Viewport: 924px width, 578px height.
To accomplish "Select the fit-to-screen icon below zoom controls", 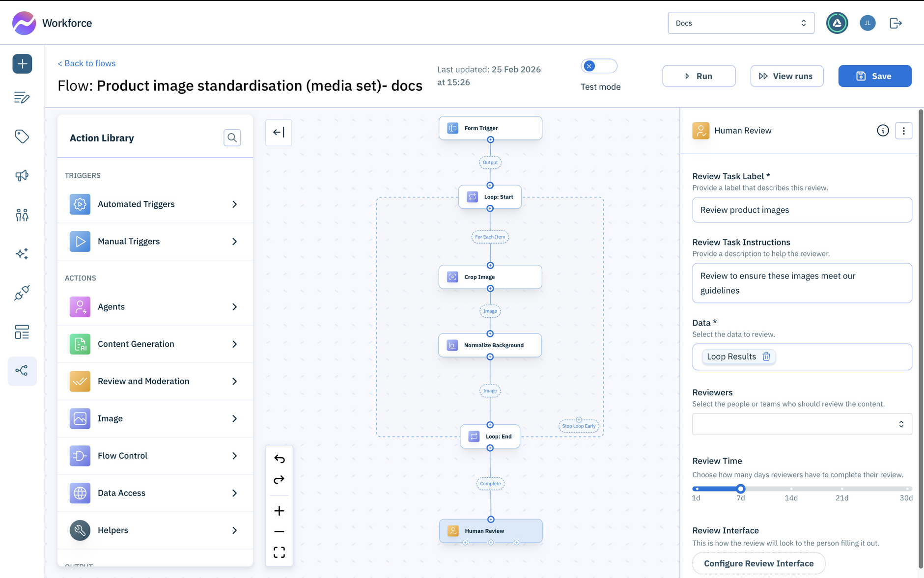I will (279, 552).
